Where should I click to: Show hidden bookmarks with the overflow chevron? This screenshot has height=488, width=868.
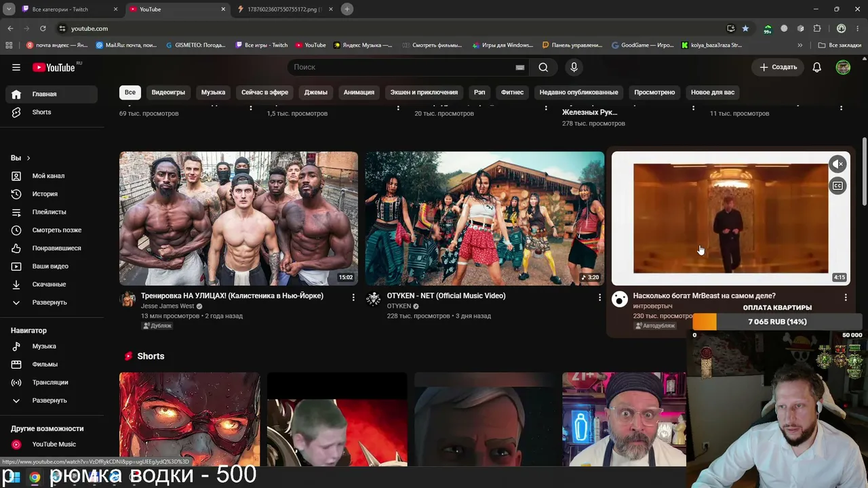[x=800, y=45]
